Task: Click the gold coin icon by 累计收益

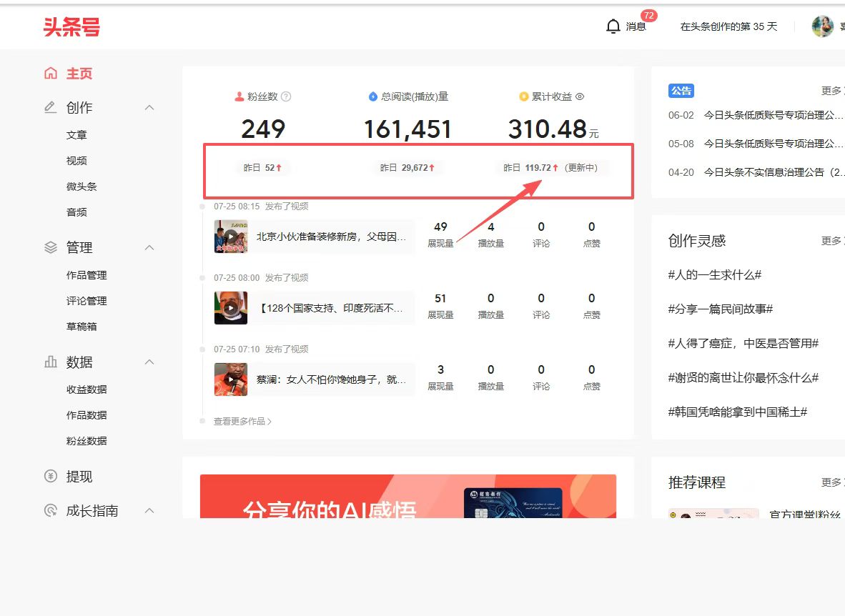Action: pyautogui.click(x=523, y=96)
